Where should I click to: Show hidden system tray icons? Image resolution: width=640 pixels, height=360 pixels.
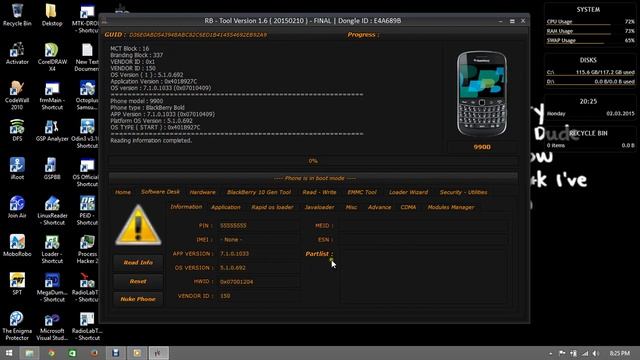pos(551,353)
